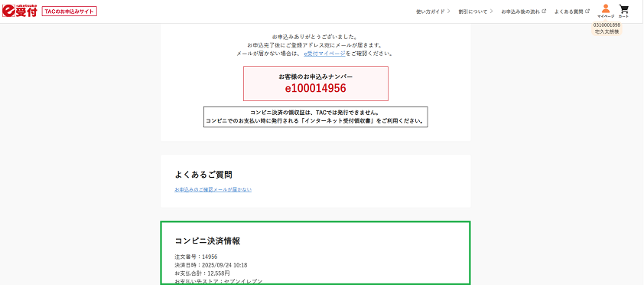Open お申込み後の流れ link

pyautogui.click(x=524, y=11)
